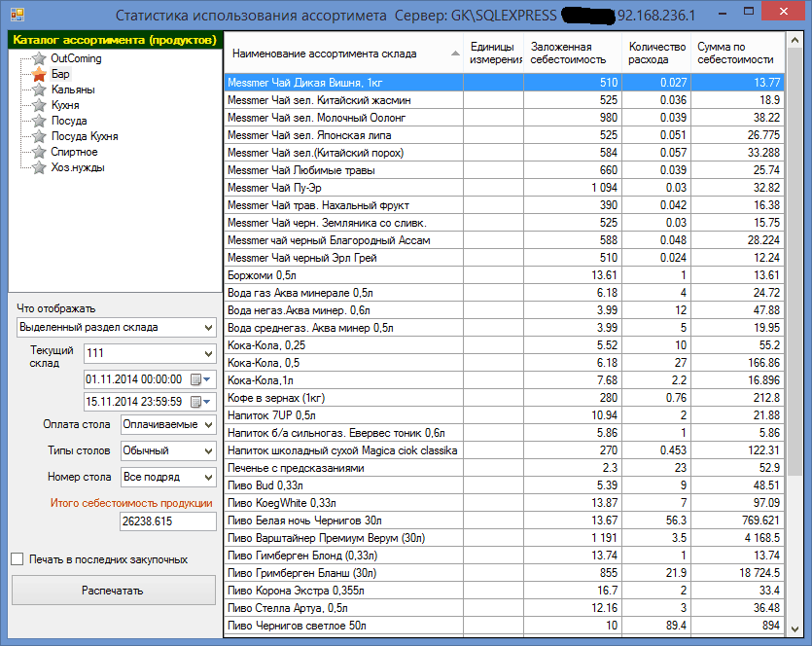Click the quantity cell 89.4
Screen dimensions: 812x646
(656, 626)
